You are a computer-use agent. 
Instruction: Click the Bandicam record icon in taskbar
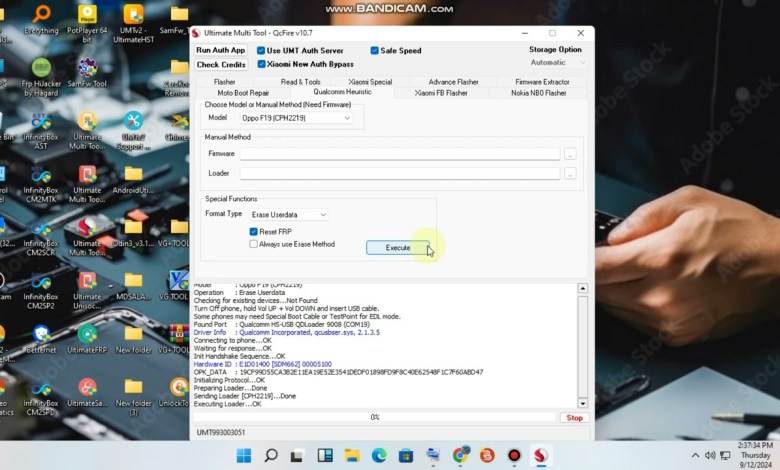514,455
